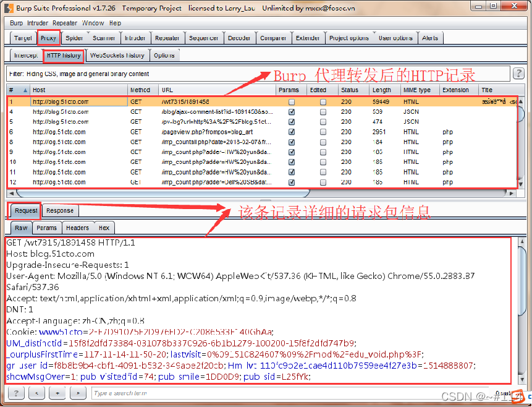Open the User options tab
Viewport: 532px width, 407px height.
395,38
